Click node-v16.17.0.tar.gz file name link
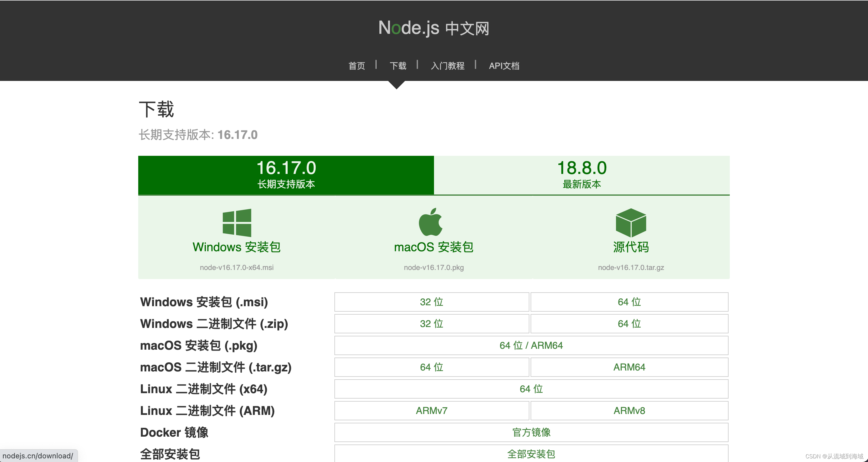This screenshot has height=462, width=868. [630, 268]
